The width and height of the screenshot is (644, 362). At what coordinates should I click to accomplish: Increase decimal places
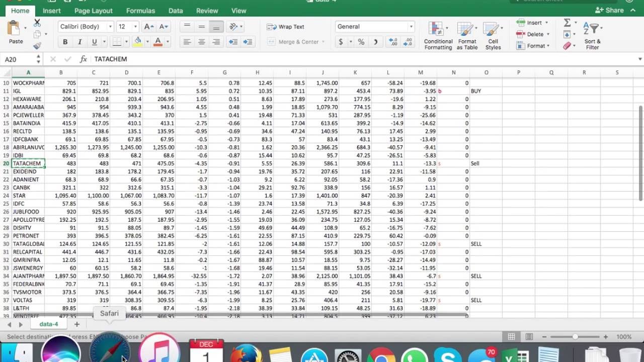(x=393, y=42)
